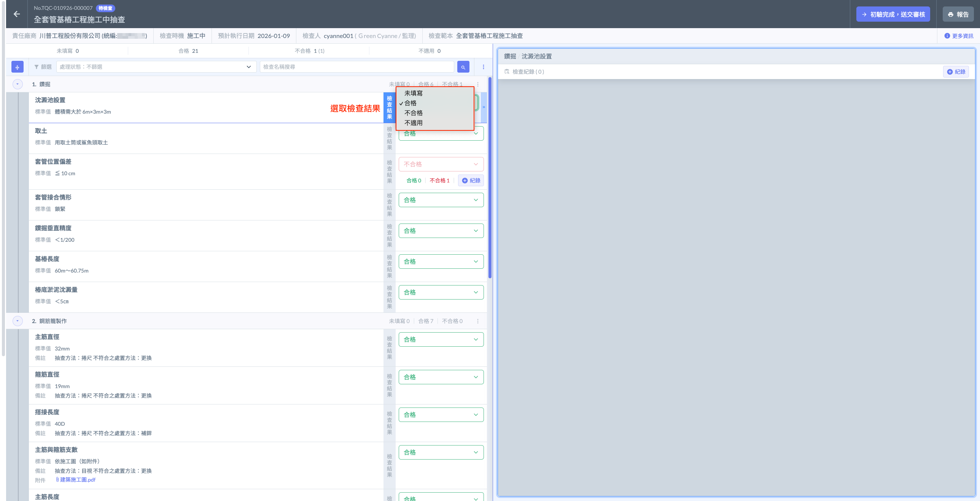Open result dropdown for 基樁長度
Screen dimensions: 980x501
click(441, 262)
